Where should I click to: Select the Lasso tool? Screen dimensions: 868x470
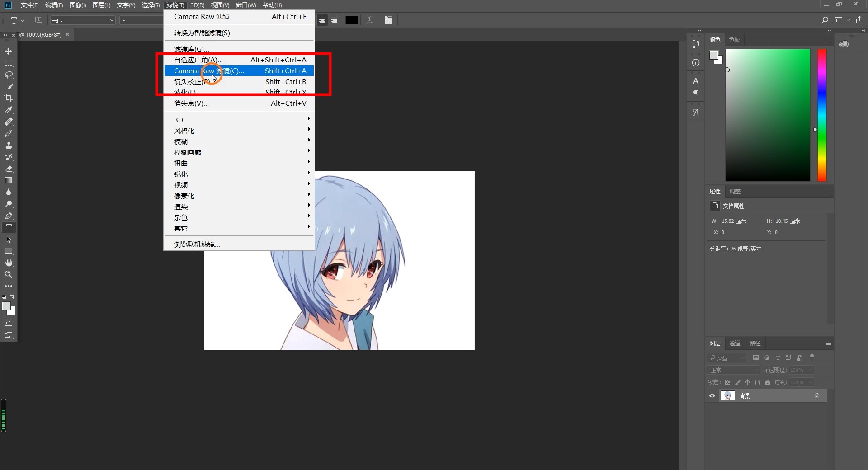coord(9,75)
